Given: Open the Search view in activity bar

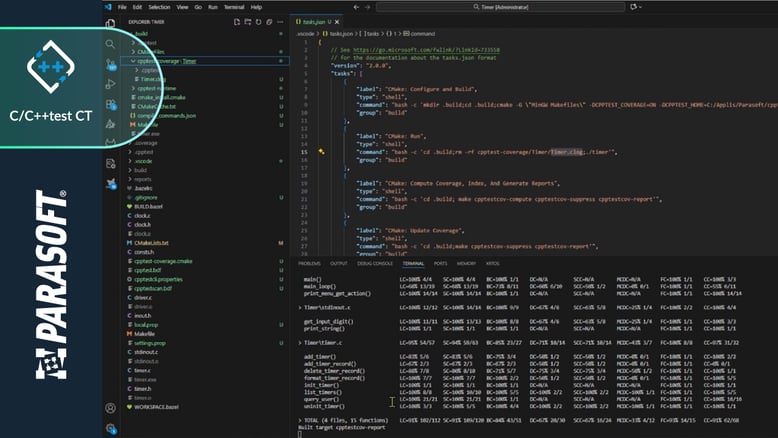Looking at the screenshot, I should 110,44.
